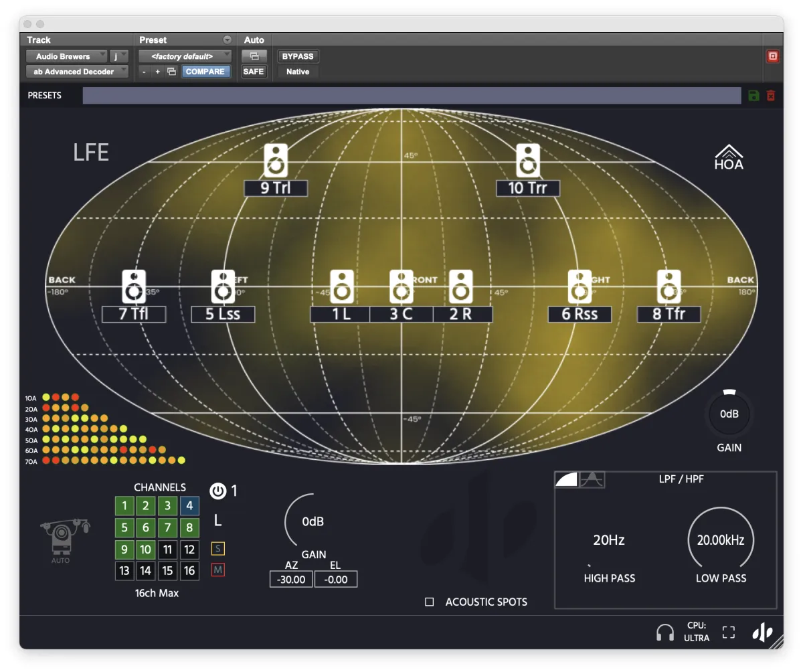Select the 9 Trl speaker icon
The image size is (803, 672).
[276, 161]
